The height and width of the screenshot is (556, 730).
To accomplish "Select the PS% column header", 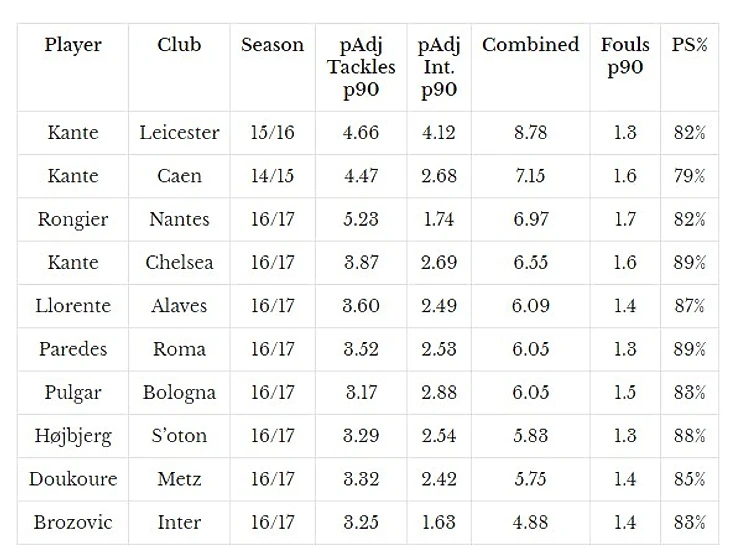I will point(690,46).
